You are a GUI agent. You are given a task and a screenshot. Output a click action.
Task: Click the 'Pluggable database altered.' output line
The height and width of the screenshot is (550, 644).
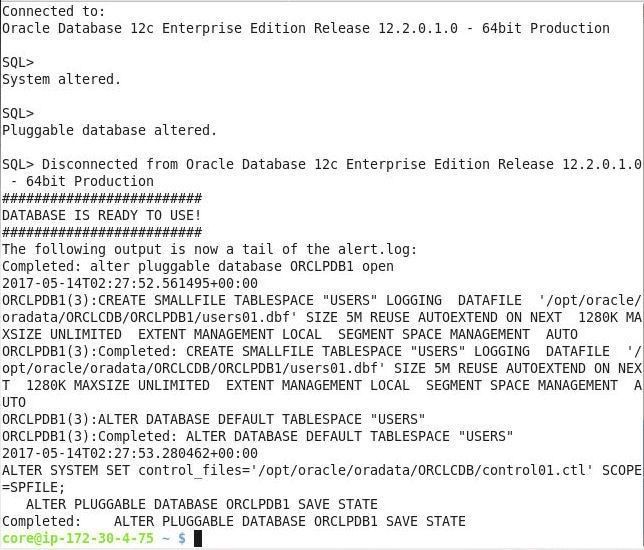[109, 130]
